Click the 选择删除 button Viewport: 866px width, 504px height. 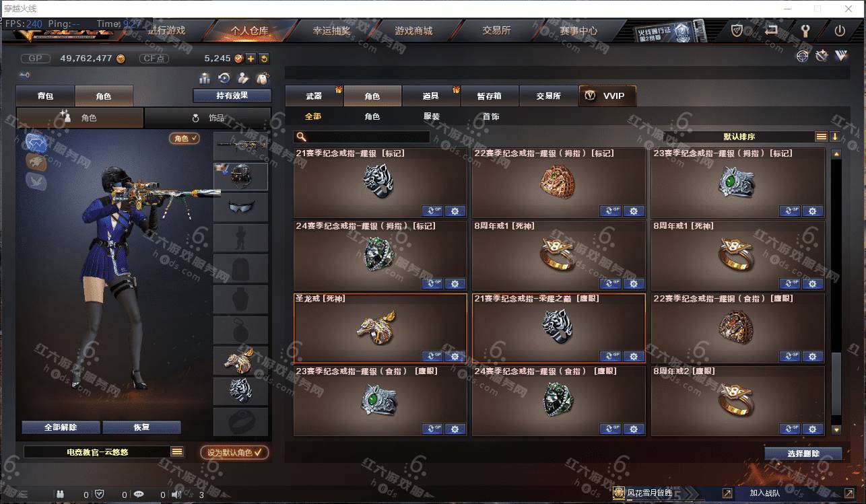coord(803,454)
